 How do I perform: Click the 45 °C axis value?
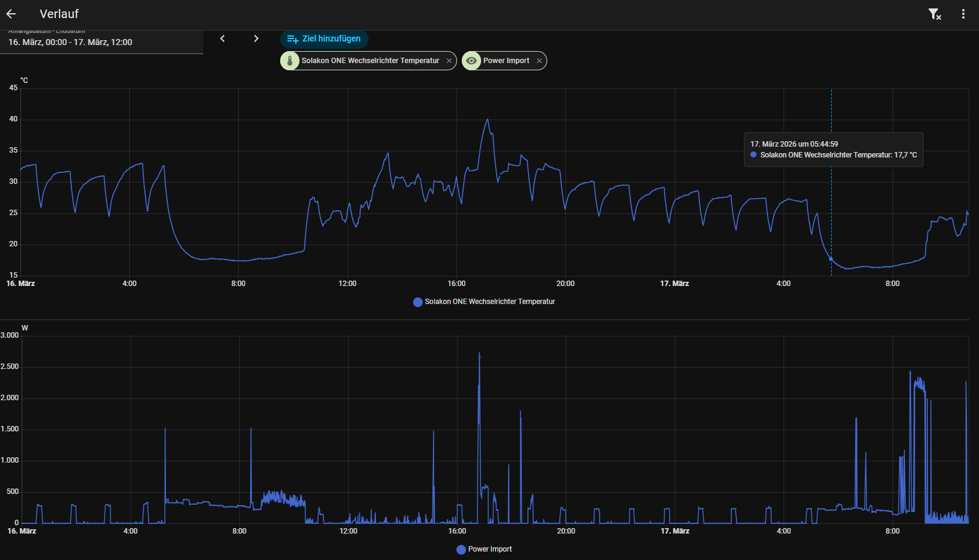(x=13, y=88)
